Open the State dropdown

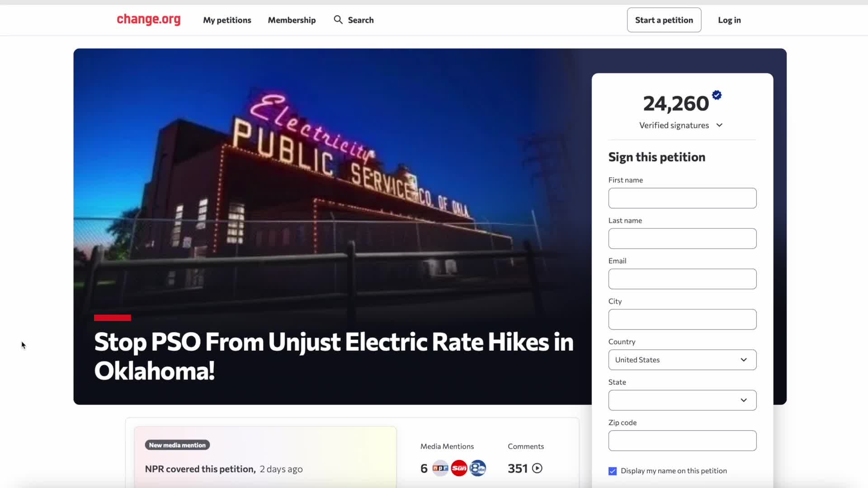[x=682, y=400]
